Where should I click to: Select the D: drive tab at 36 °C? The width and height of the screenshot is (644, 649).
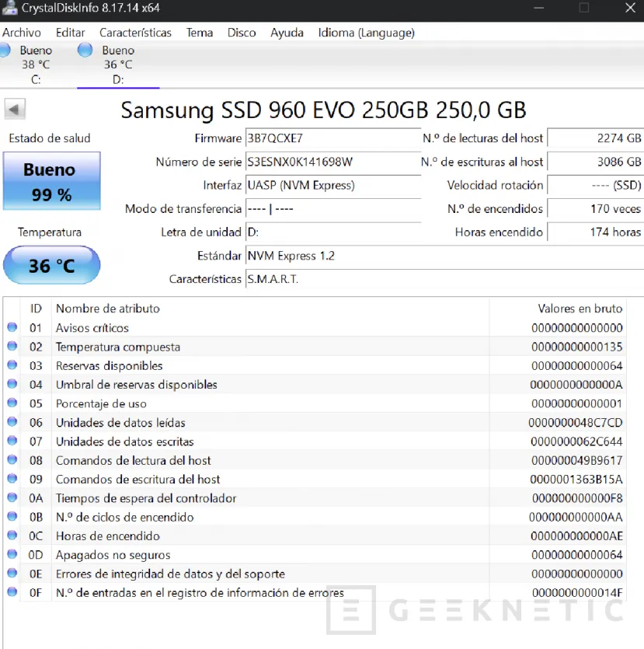pos(118,65)
